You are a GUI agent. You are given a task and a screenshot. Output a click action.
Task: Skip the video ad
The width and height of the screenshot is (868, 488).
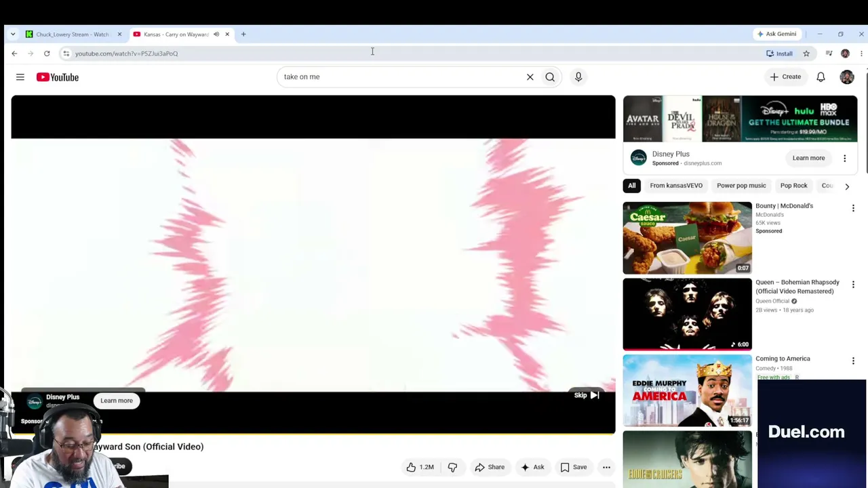[x=587, y=395]
